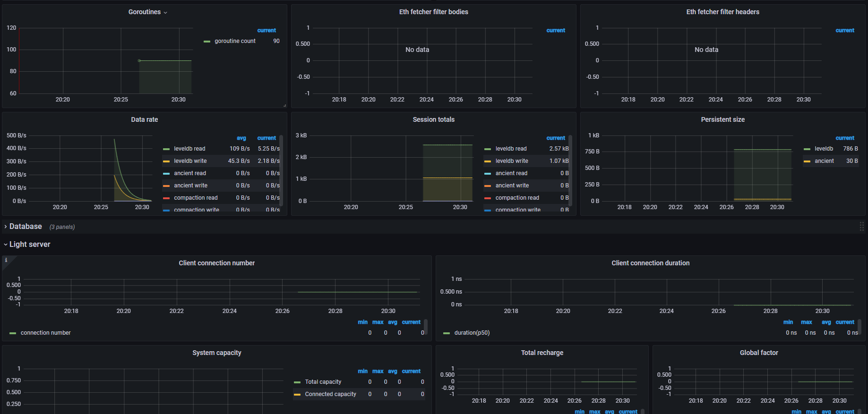Sort Client connection number legend by min

362,322
